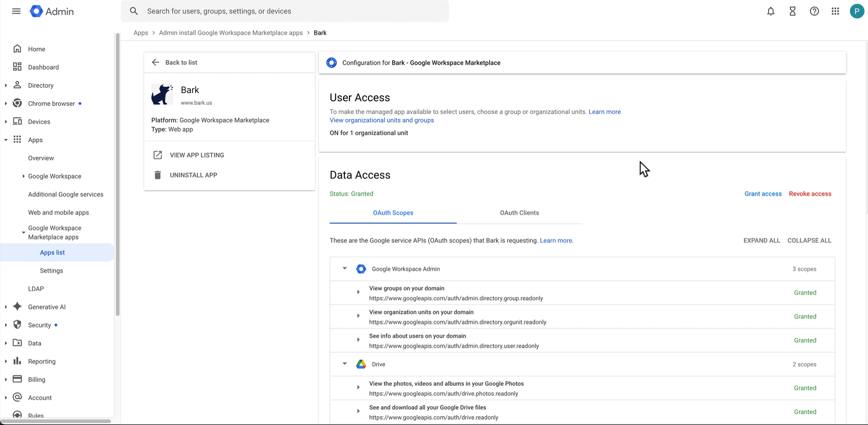Open the tasks hourglass icon
This screenshot has width=868, height=425.
[x=793, y=11]
